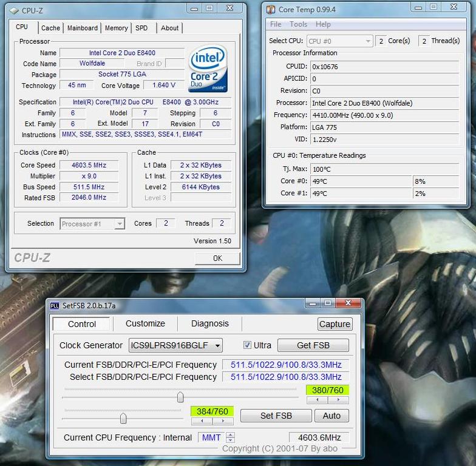476x466 pixels.
Task: Click the Core Temp title bar icon
Action: point(271,10)
